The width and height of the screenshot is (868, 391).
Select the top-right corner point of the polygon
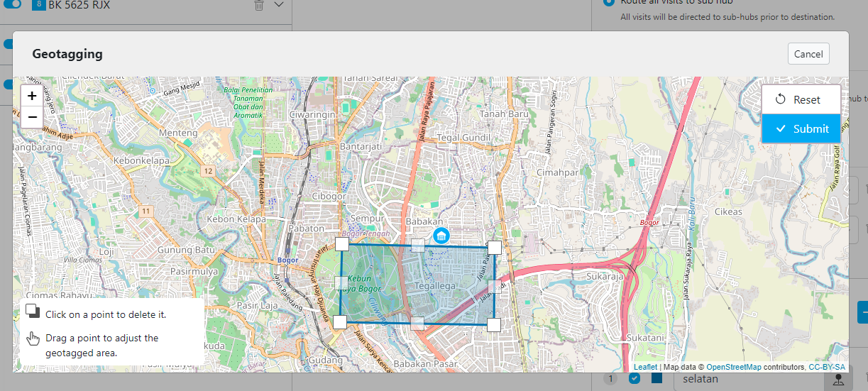point(495,247)
